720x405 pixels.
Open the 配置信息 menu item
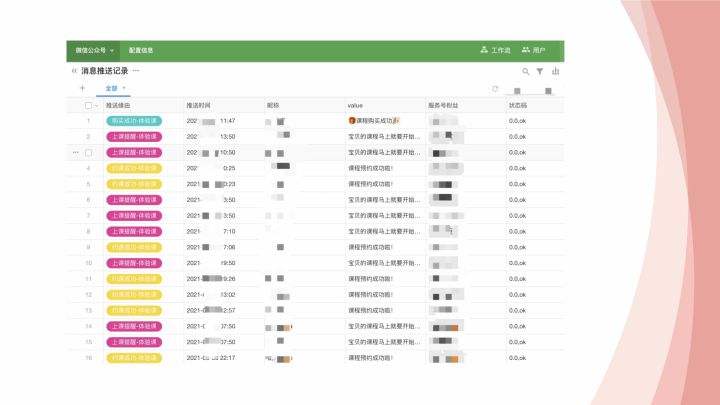point(141,50)
